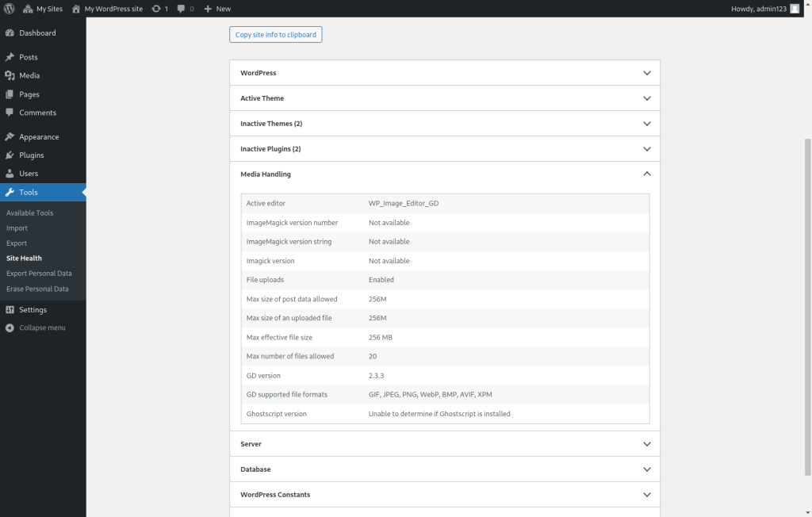Open the Export submenu link
Screen dimensions: 812x517
17,243
